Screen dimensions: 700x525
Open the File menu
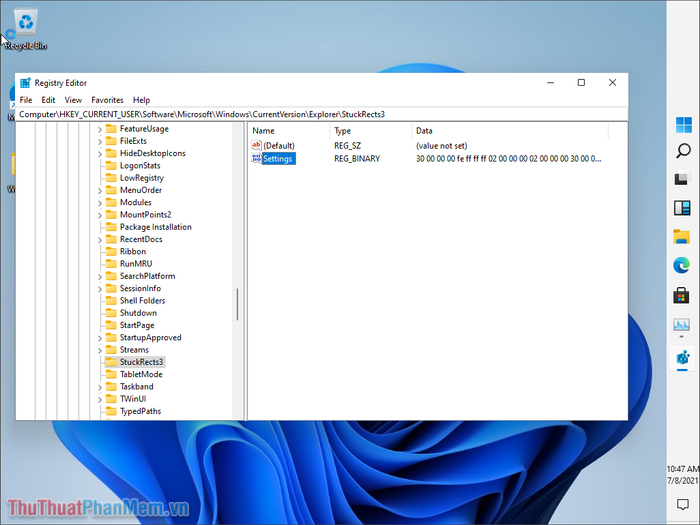point(26,100)
